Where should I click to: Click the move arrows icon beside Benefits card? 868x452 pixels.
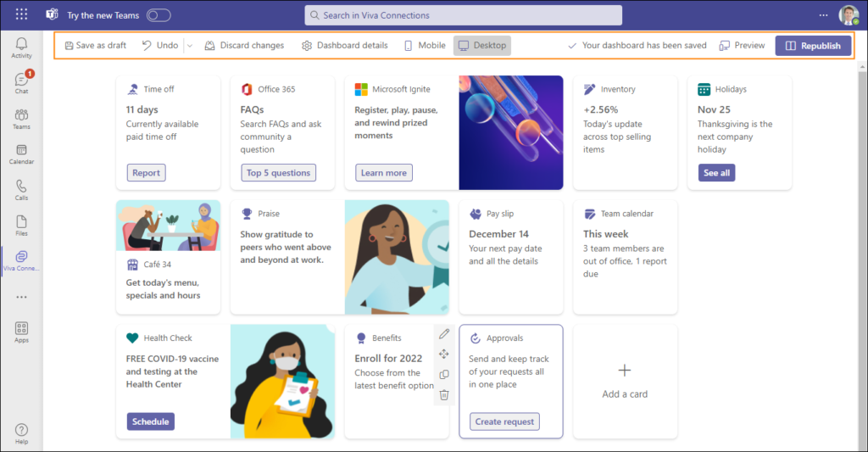[x=444, y=354]
